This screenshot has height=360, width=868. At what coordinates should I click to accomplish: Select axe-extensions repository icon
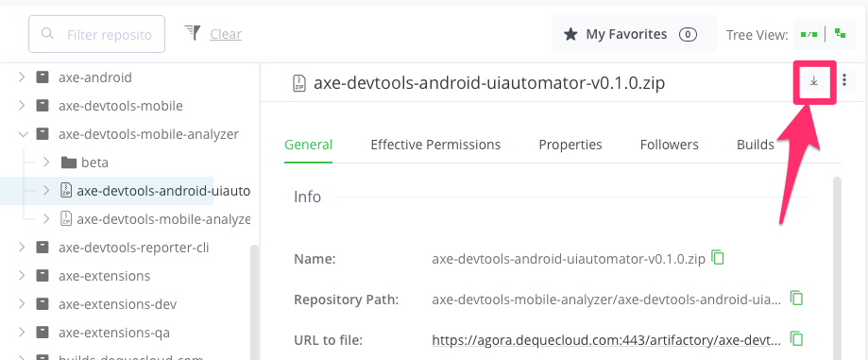pos(43,276)
